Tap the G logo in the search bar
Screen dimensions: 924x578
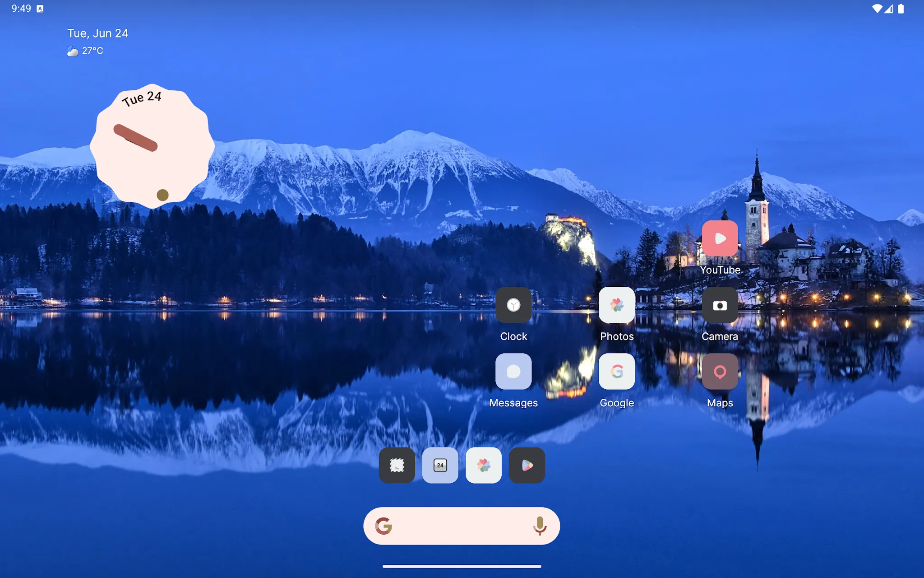click(384, 526)
